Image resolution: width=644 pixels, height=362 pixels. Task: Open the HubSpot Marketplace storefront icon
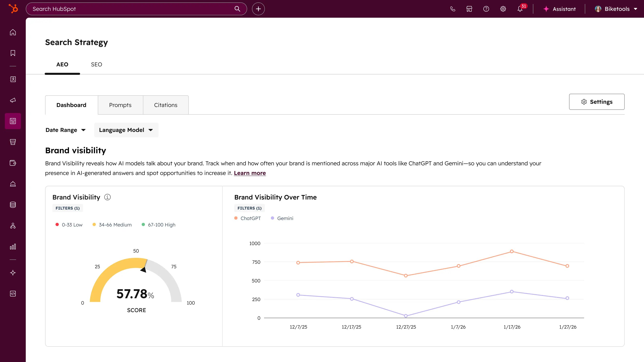click(x=469, y=9)
